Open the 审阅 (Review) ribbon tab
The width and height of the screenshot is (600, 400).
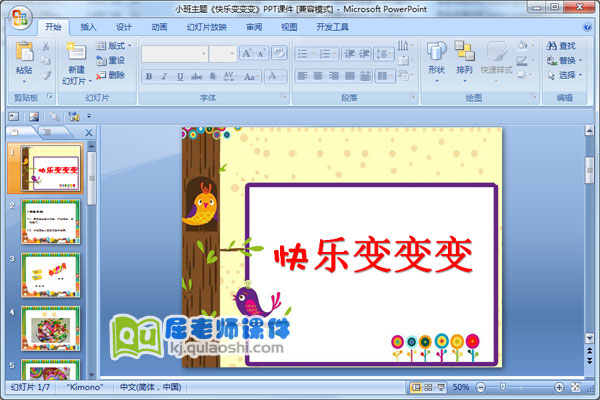tap(254, 27)
